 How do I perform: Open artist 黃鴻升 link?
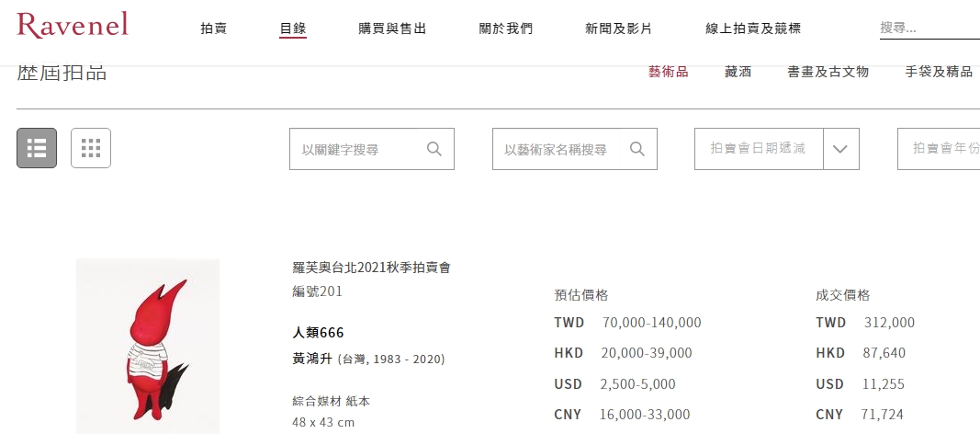coord(312,359)
